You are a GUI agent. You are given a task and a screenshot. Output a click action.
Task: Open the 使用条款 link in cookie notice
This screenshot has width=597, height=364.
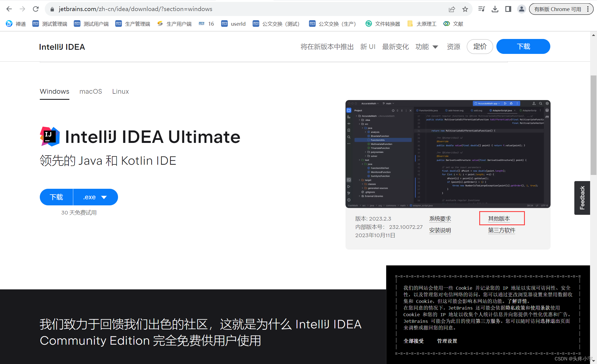(540, 308)
